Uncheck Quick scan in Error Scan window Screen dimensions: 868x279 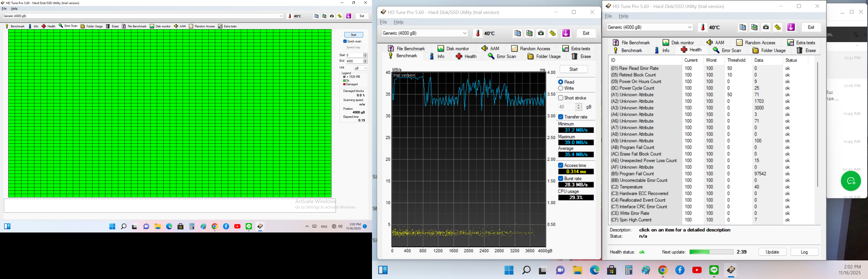click(x=345, y=41)
